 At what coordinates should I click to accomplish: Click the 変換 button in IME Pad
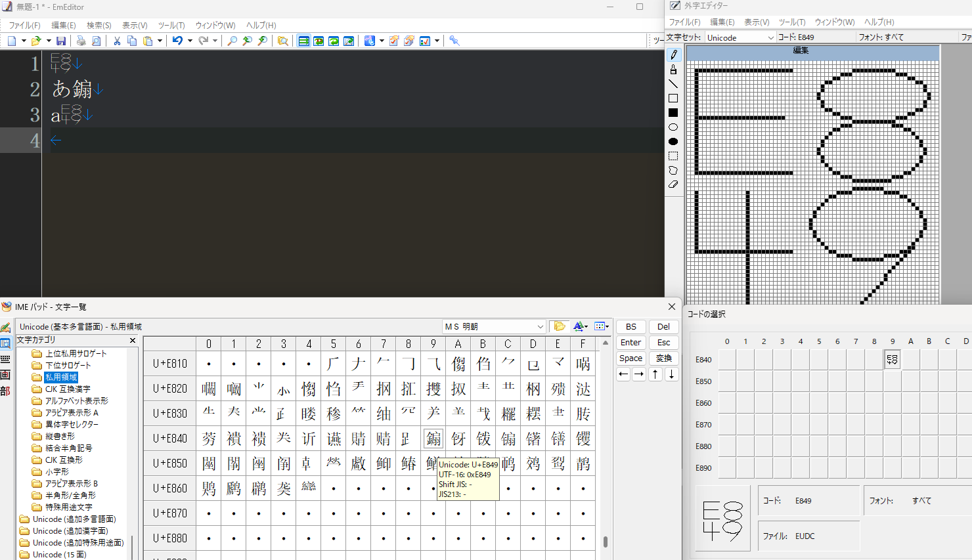pyautogui.click(x=664, y=358)
